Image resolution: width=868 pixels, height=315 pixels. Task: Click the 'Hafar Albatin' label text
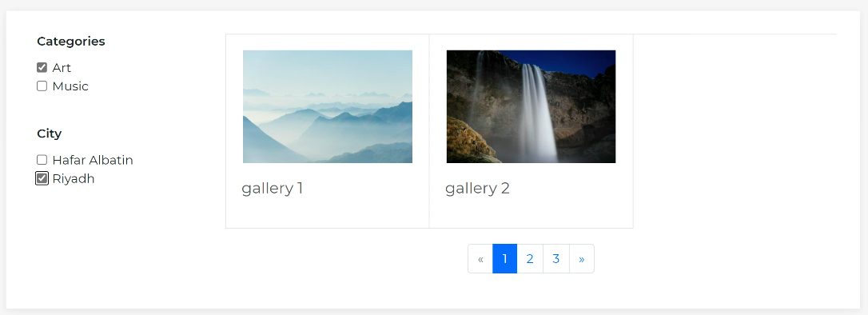(93, 160)
